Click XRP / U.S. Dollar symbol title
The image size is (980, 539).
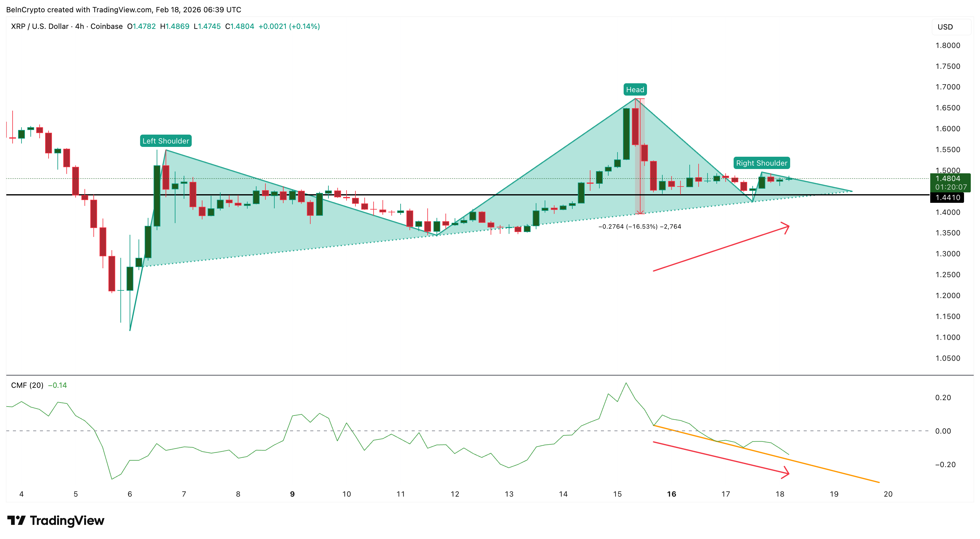point(40,26)
